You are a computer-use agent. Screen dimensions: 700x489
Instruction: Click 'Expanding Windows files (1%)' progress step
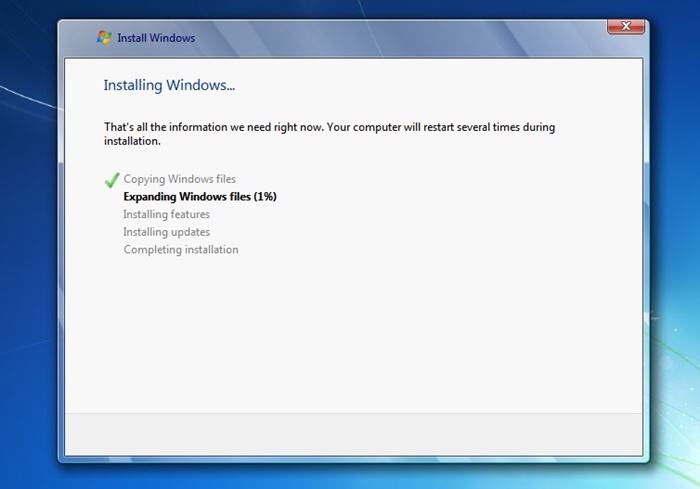200,196
